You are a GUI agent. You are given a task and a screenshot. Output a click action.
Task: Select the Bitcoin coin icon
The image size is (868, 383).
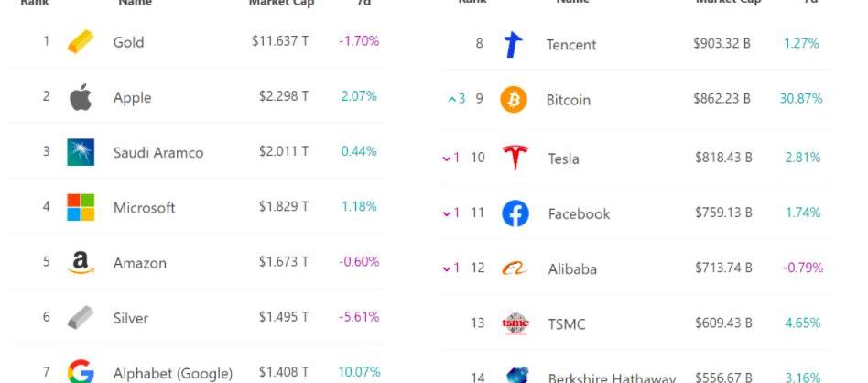tap(514, 100)
